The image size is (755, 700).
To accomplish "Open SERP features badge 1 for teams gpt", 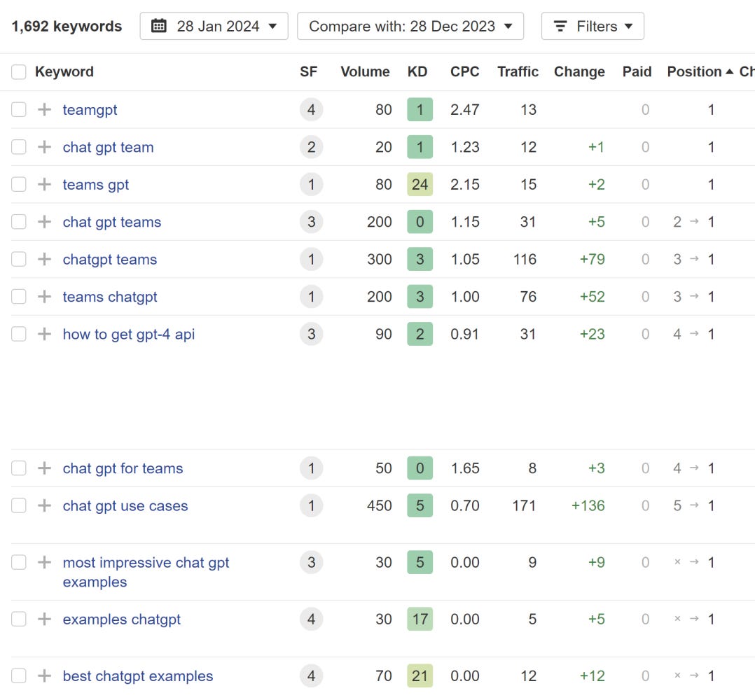I will click(x=312, y=184).
